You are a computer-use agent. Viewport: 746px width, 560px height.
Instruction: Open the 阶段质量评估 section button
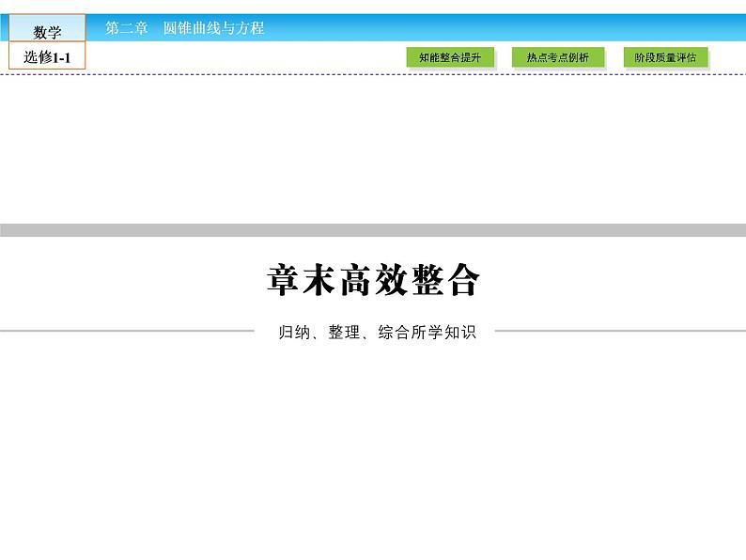pyautogui.click(x=665, y=57)
